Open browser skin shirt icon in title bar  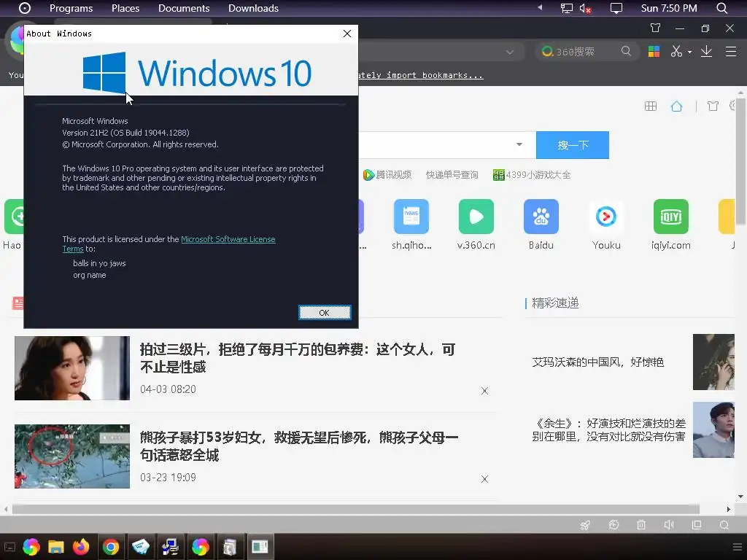click(x=656, y=28)
